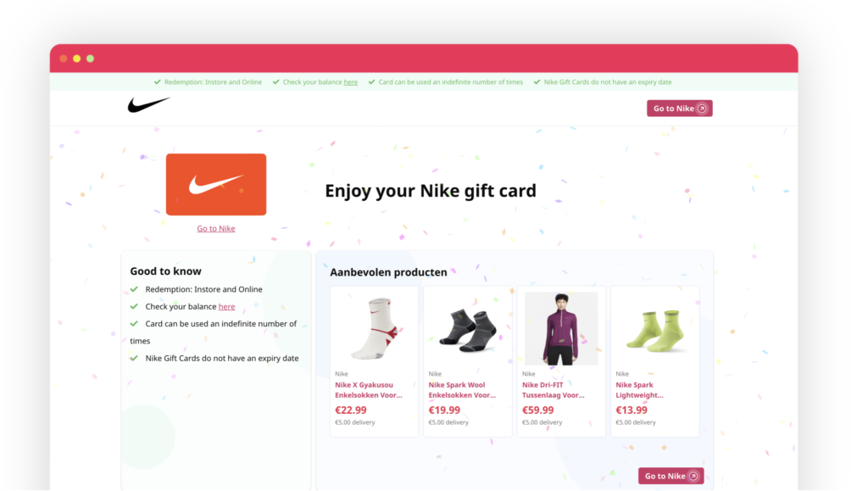Open Nike Spark Wool Enkelsokken product title
The height and width of the screenshot is (491, 868).
(462, 390)
